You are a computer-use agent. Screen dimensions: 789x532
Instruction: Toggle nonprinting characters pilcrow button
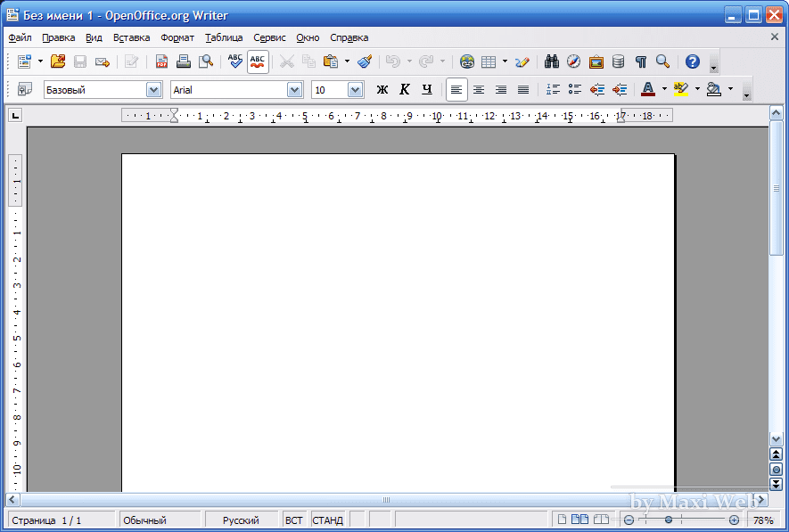click(x=640, y=61)
